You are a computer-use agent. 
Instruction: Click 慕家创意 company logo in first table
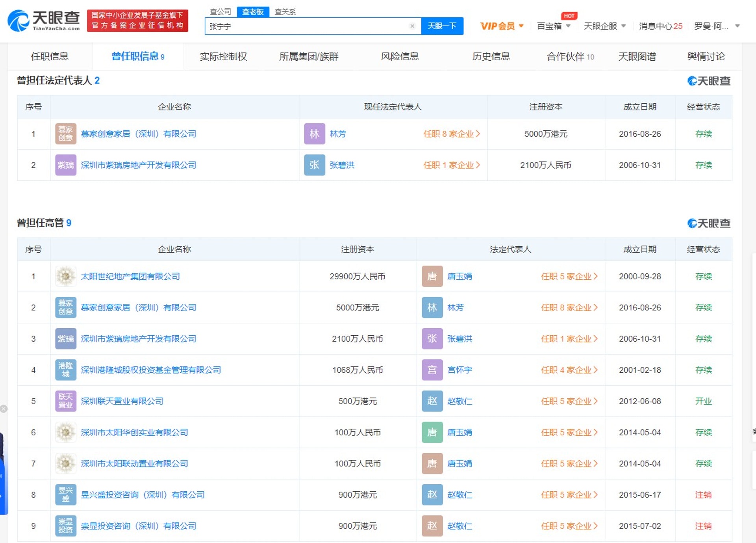click(x=65, y=134)
